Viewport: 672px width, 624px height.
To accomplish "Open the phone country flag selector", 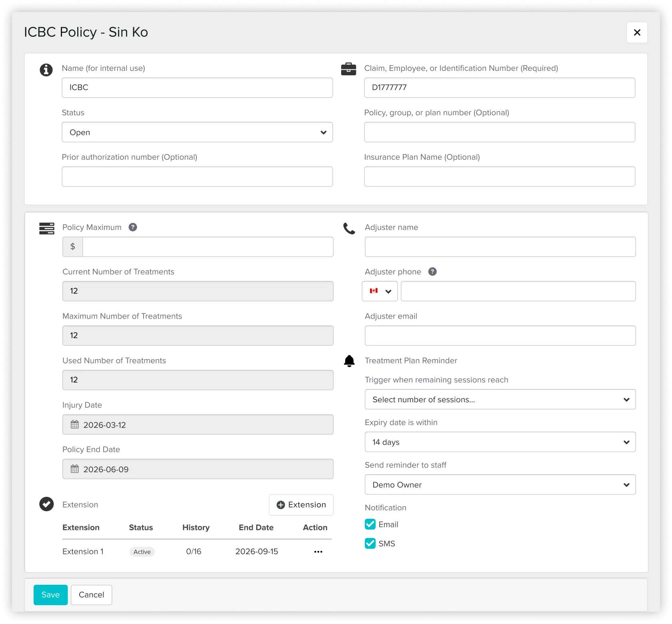I will (380, 291).
